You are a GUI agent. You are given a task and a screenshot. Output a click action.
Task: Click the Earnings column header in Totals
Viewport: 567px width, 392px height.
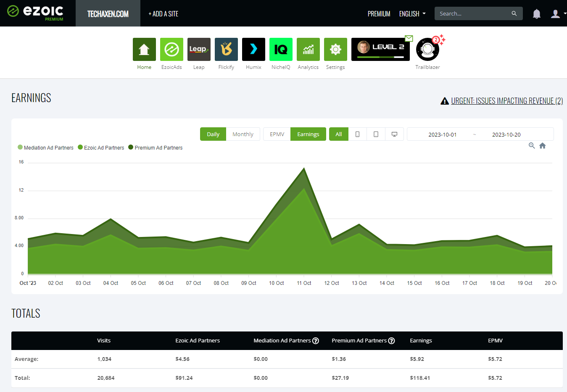coord(421,341)
